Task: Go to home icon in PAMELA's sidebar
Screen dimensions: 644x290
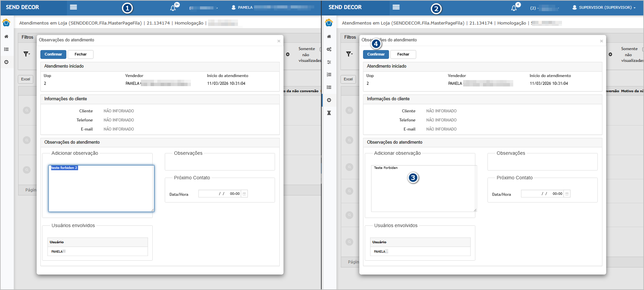Action: click(x=6, y=36)
